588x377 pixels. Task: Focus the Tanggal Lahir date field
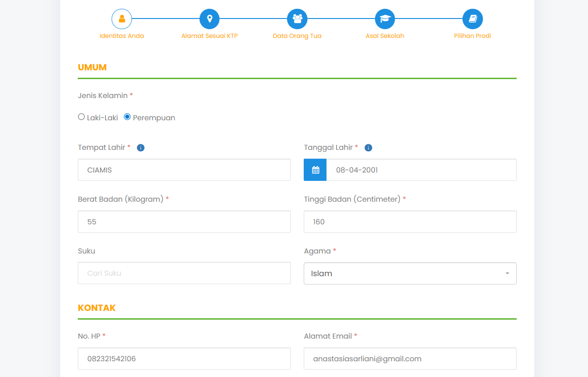click(x=421, y=170)
